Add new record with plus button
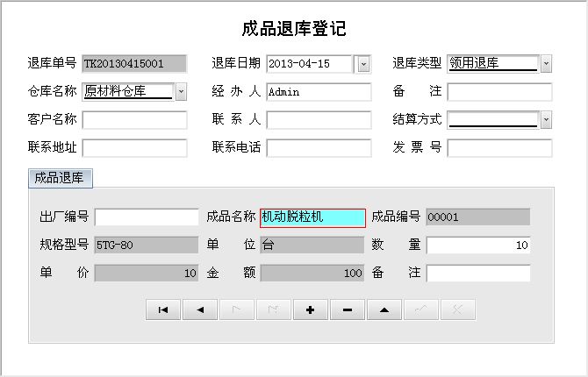This screenshot has width=588, height=377. tap(311, 309)
